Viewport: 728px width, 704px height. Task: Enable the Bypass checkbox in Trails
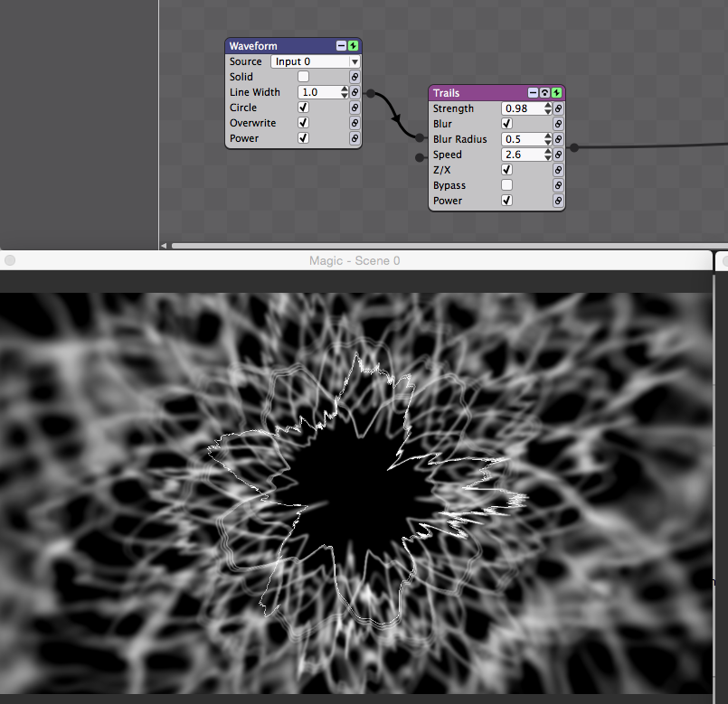[507, 184]
